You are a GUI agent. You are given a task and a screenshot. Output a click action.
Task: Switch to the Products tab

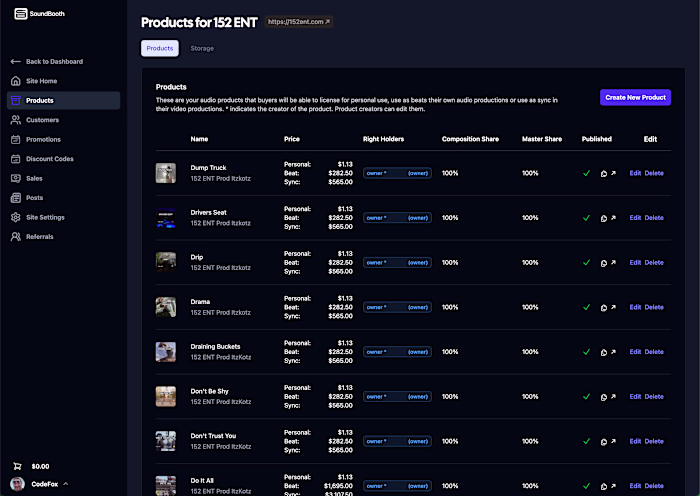tap(160, 48)
